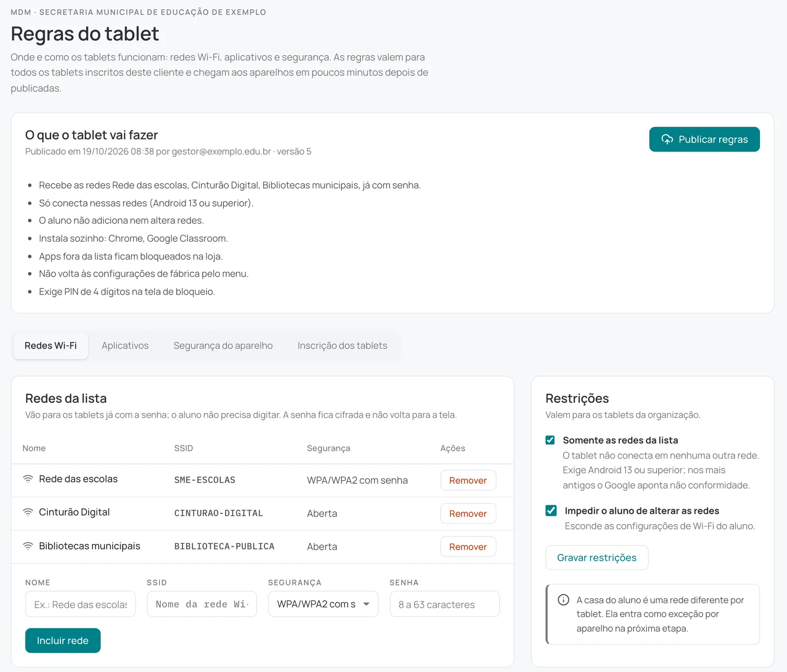Click the BIBLIOTECA-PUBLICA SSID cell
The height and width of the screenshot is (672, 787).
point(224,546)
